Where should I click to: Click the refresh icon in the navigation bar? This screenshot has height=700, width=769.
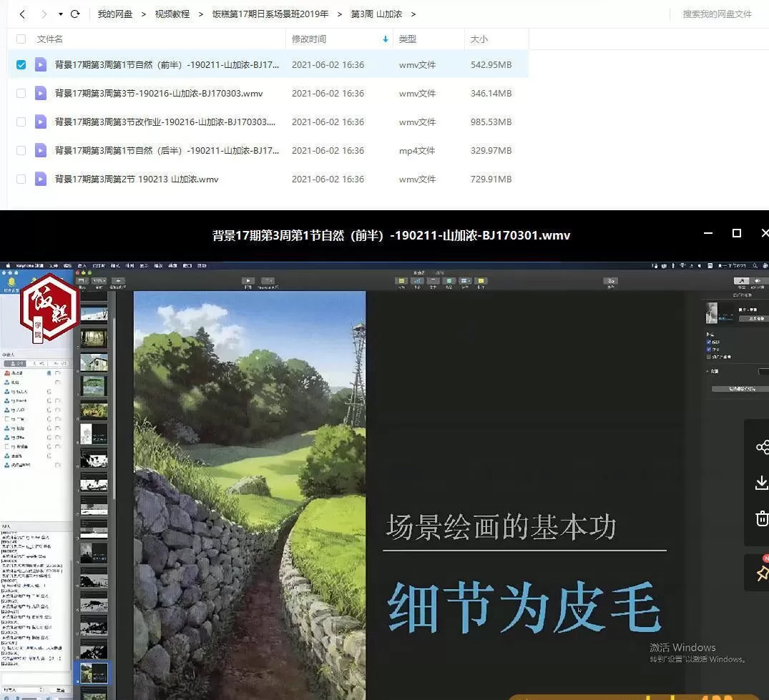(x=75, y=13)
